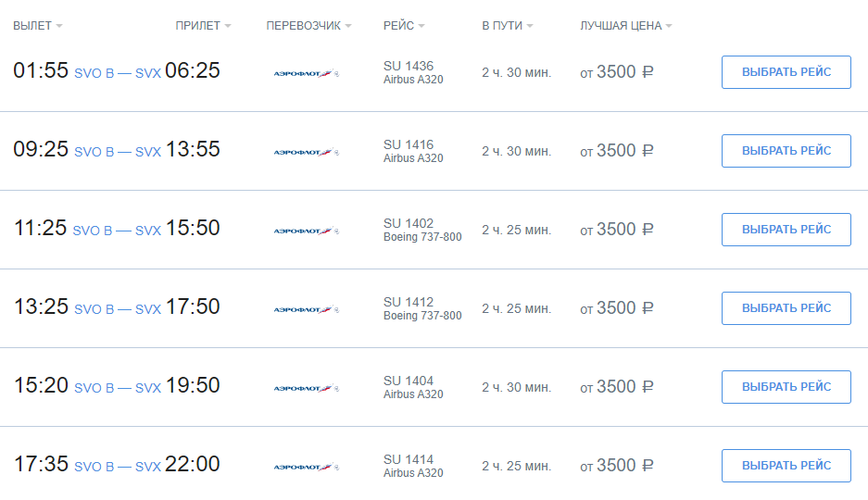Click the Aeroflot logo for flight SU 1436
The image size is (868, 500).
[x=306, y=73]
